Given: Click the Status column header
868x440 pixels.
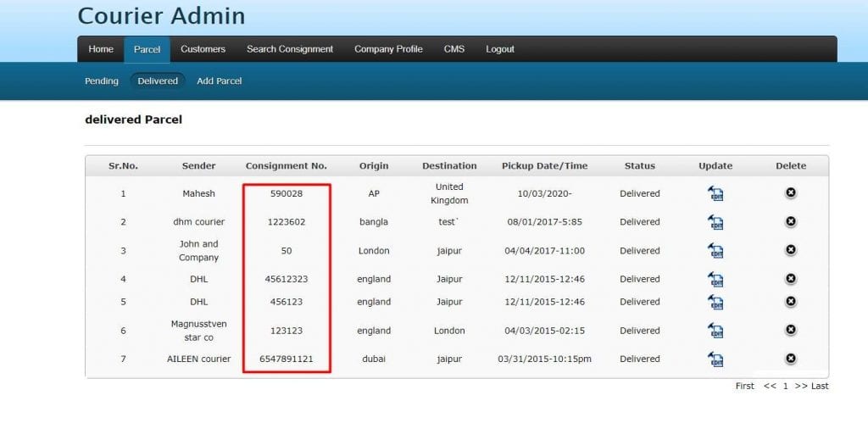Looking at the screenshot, I should (639, 165).
